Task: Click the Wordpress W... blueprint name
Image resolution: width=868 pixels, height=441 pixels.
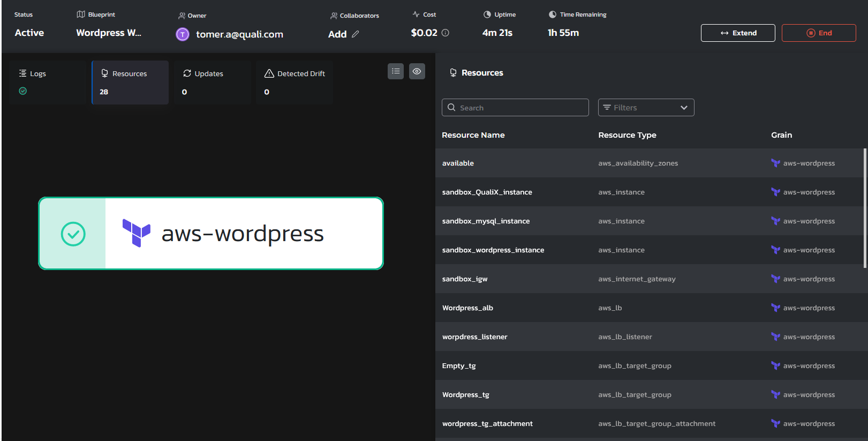Action: click(x=109, y=33)
